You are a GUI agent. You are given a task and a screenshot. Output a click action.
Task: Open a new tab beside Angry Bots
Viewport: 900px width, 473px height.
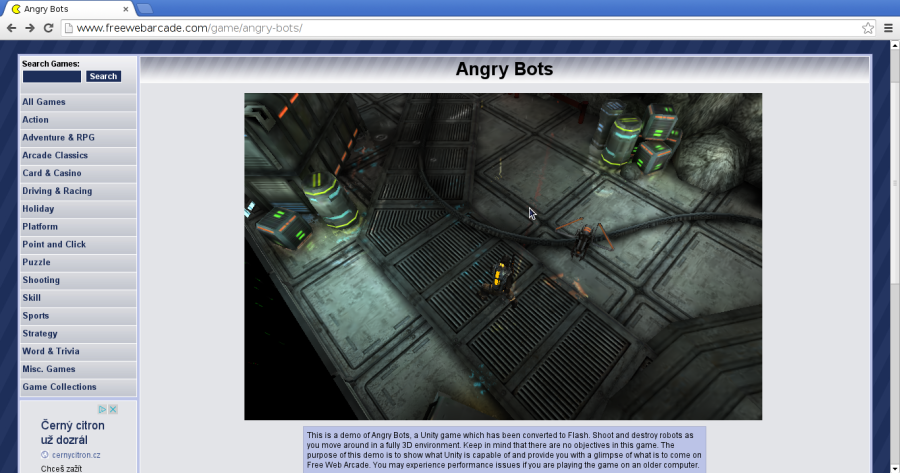click(145, 9)
